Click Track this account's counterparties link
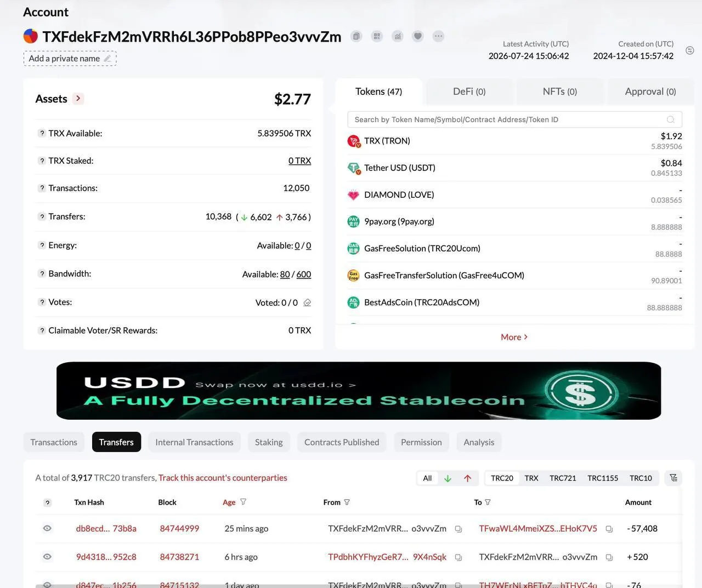Screen dimensions: 702x588 (223, 478)
